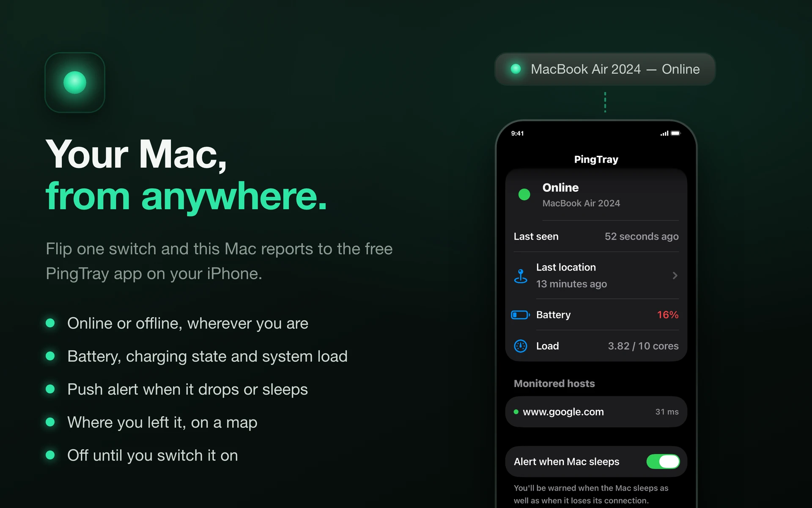Image resolution: width=812 pixels, height=508 pixels.
Task: Click "Battery, charging state and system load" bullet
Action: tap(207, 357)
